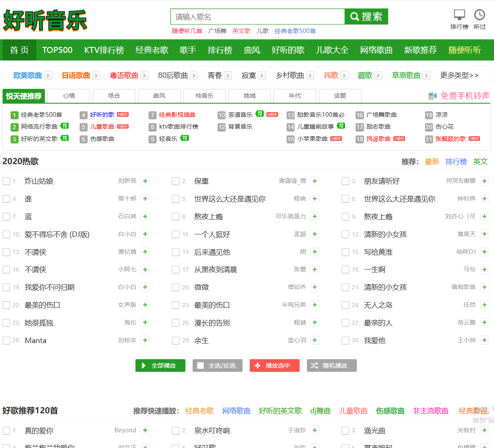Viewport: 494px width, 448px height.
Task: Click the green 搜索 search button
Action: (366, 17)
